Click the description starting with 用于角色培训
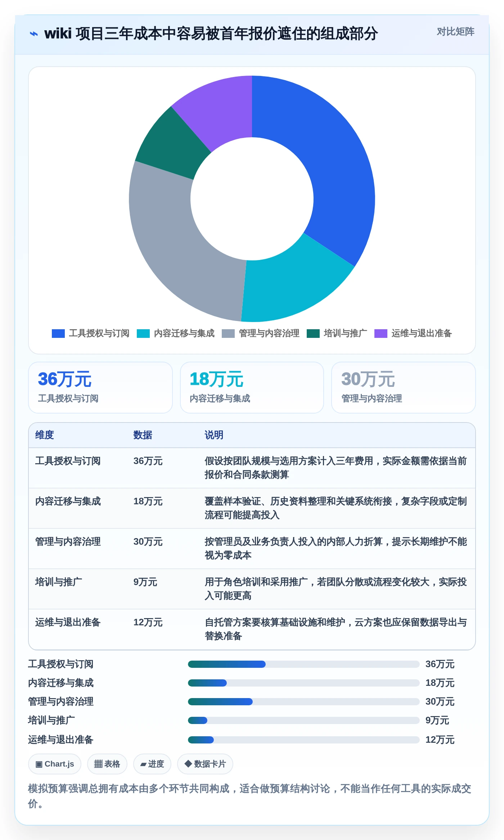The height and width of the screenshot is (840, 504). click(x=336, y=589)
